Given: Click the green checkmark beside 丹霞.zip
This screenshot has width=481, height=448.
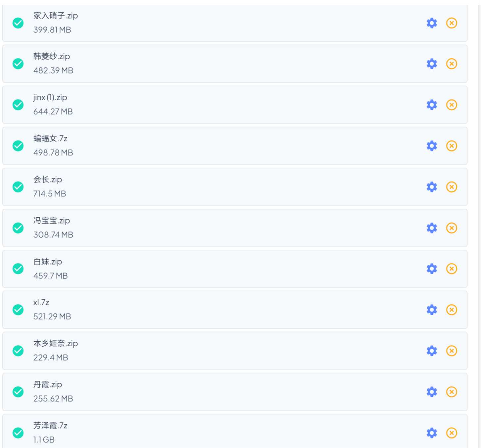Looking at the screenshot, I should click(x=18, y=392).
